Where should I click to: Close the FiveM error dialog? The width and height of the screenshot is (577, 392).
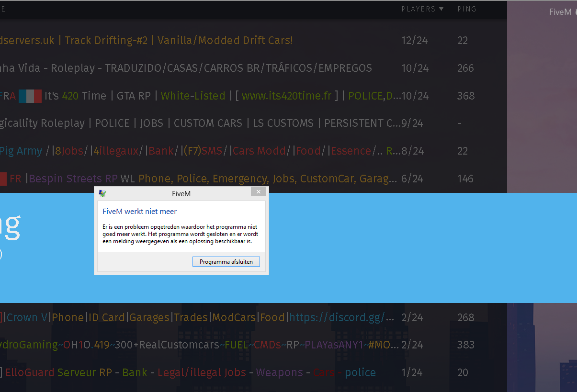[258, 191]
